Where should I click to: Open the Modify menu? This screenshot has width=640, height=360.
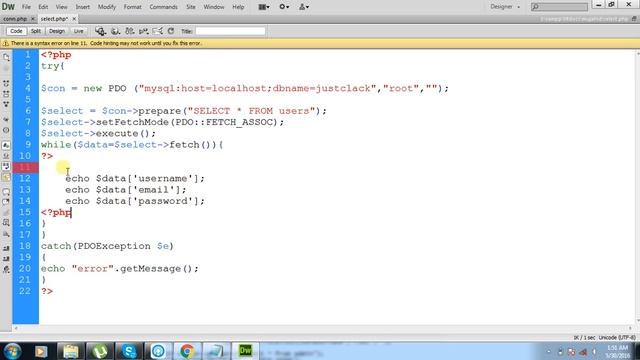(x=107, y=7)
